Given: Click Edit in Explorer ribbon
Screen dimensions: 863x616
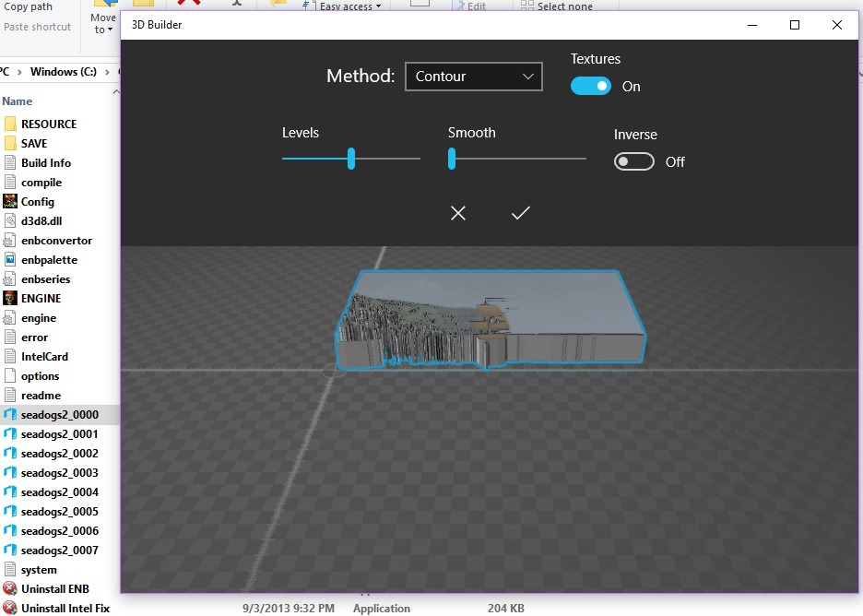Looking at the screenshot, I should pos(476,6).
